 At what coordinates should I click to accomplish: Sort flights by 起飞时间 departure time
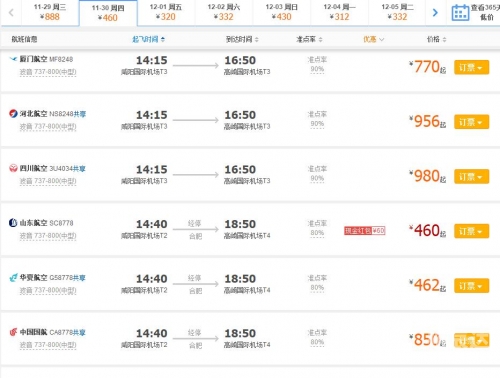point(148,39)
